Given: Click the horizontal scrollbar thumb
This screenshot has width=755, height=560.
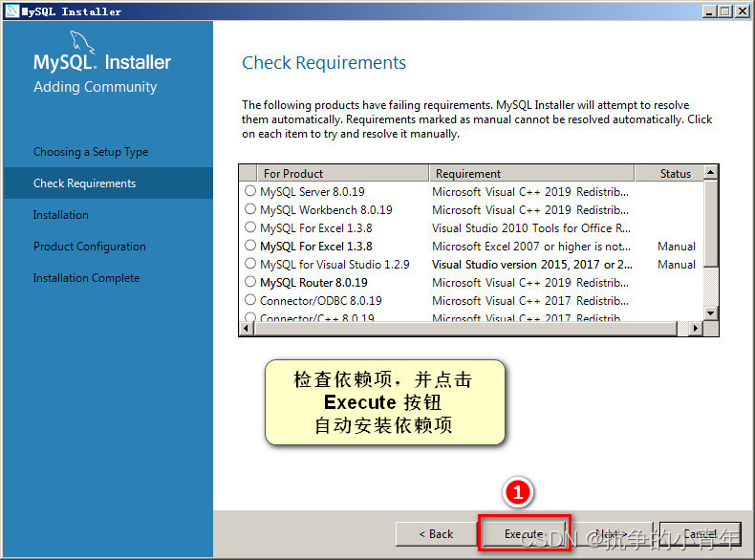Looking at the screenshot, I should [x=465, y=329].
